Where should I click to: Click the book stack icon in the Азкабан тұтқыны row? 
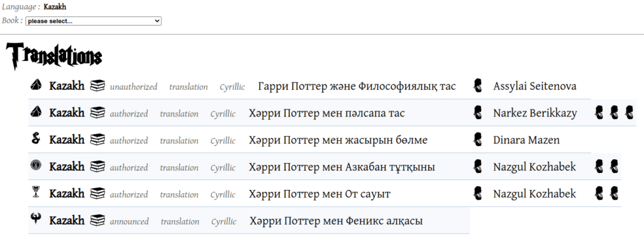pos(97,166)
